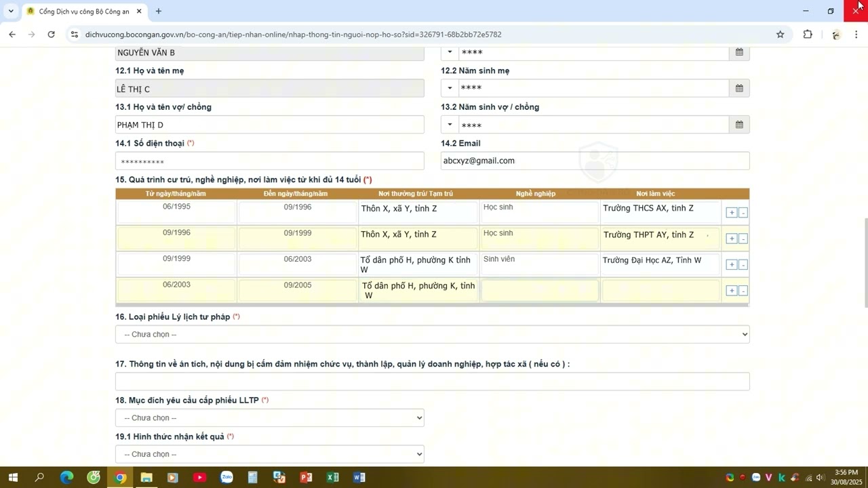
Task: Add row after Trường THCS AX entry
Action: pyautogui.click(x=731, y=213)
